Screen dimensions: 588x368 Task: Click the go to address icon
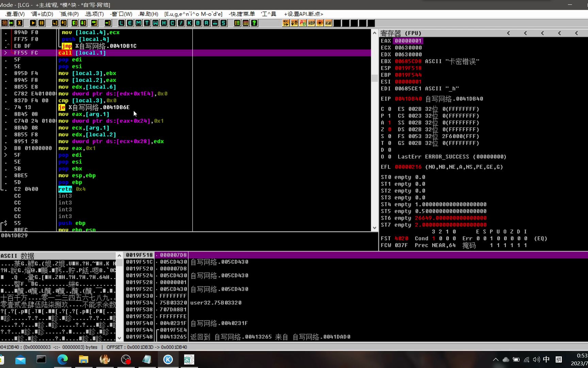point(108,23)
